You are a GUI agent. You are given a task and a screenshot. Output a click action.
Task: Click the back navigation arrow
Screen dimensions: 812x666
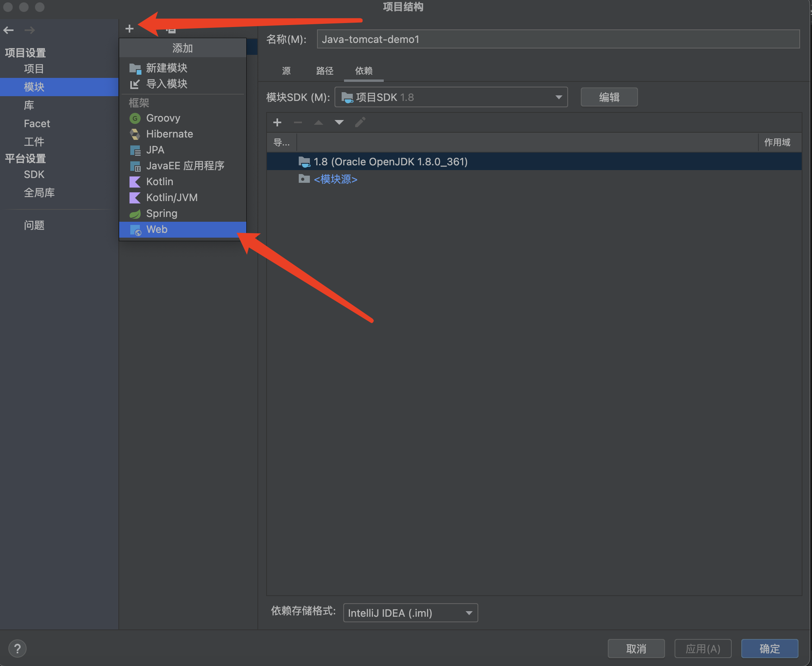pos(9,30)
